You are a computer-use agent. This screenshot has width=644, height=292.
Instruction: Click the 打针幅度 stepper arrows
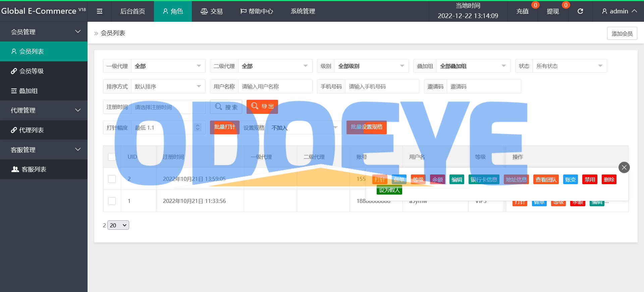[198, 127]
